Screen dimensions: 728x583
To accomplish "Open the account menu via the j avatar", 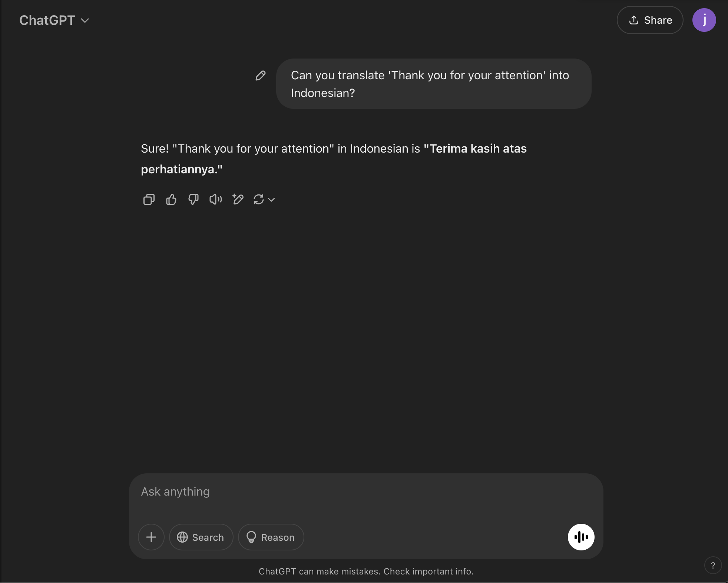I will pyautogui.click(x=704, y=20).
